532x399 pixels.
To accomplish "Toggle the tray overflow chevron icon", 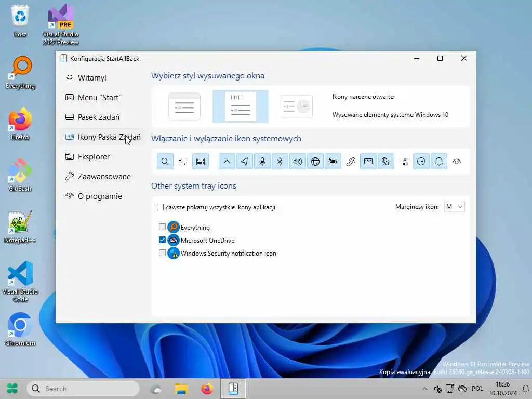I will click(227, 162).
